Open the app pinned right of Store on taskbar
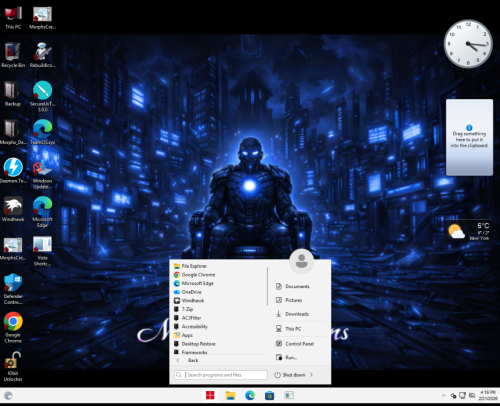Viewport: 500px width, 406px height. (x=289, y=396)
